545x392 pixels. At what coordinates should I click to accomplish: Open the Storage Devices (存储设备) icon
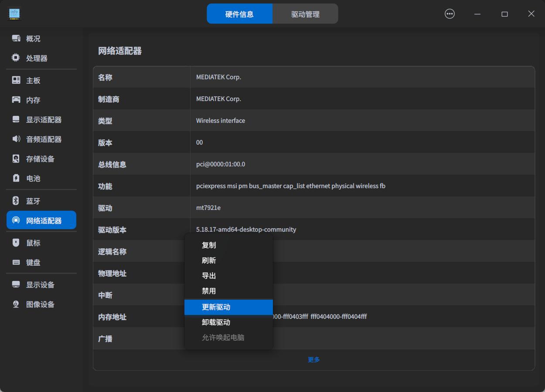[x=16, y=159]
